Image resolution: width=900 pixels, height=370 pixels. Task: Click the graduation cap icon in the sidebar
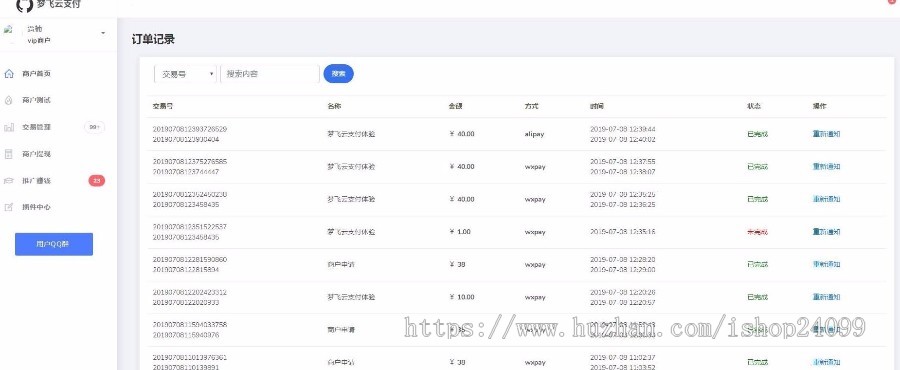[x=9, y=181]
